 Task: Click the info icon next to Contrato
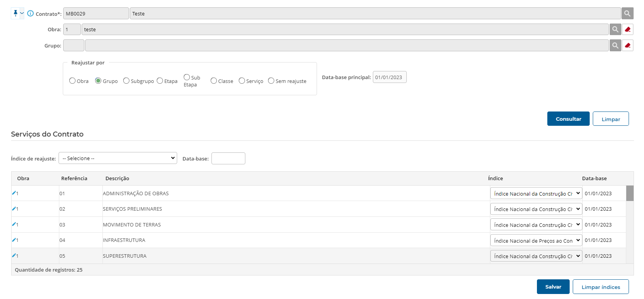click(x=30, y=14)
